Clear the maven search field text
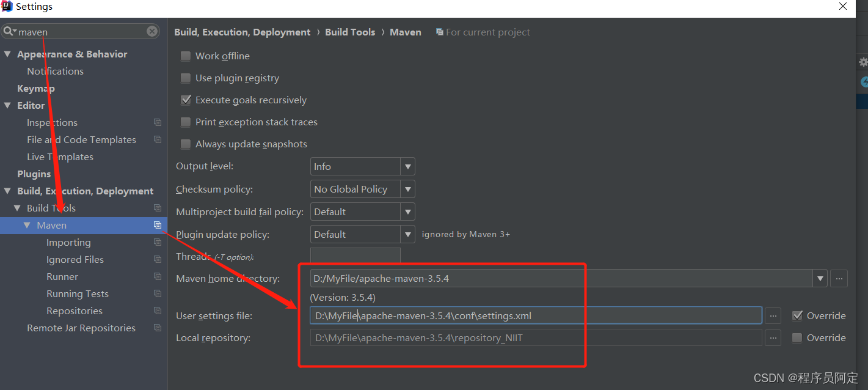 152,31
